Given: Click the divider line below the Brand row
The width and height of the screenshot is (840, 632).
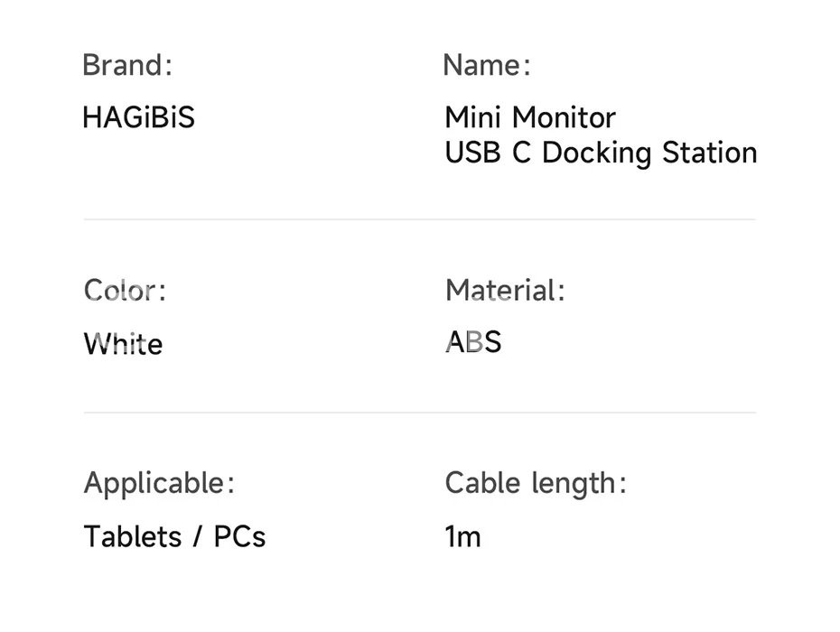Looking at the screenshot, I should pyautogui.click(x=419, y=219).
